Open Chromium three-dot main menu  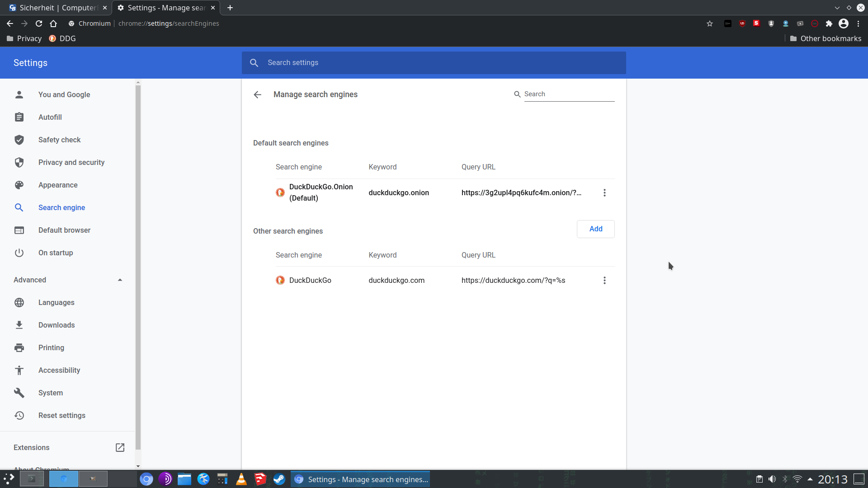click(x=858, y=23)
